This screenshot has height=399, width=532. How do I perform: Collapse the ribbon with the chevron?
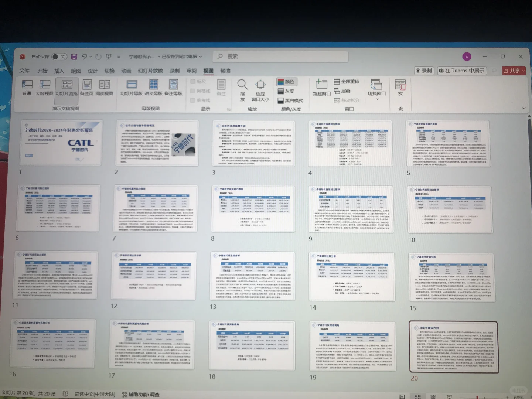coord(524,108)
